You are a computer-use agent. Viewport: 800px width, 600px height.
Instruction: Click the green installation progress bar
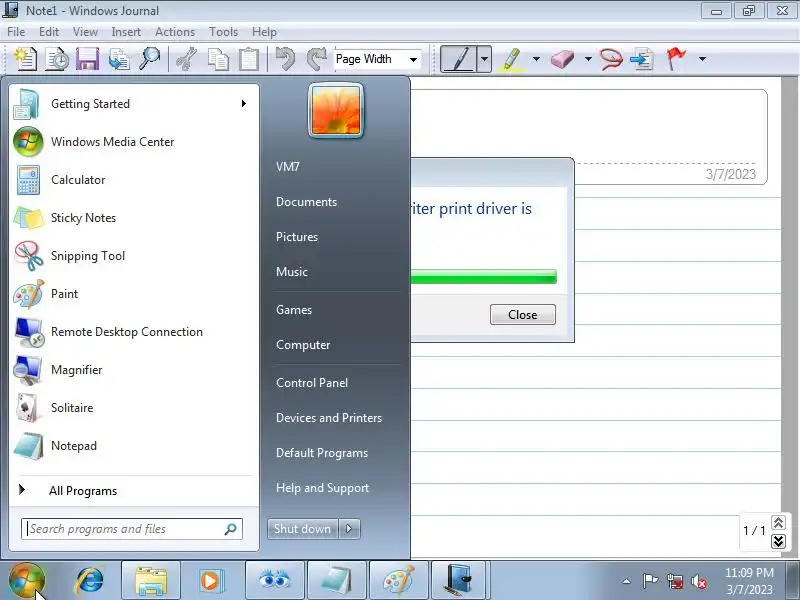click(x=484, y=277)
